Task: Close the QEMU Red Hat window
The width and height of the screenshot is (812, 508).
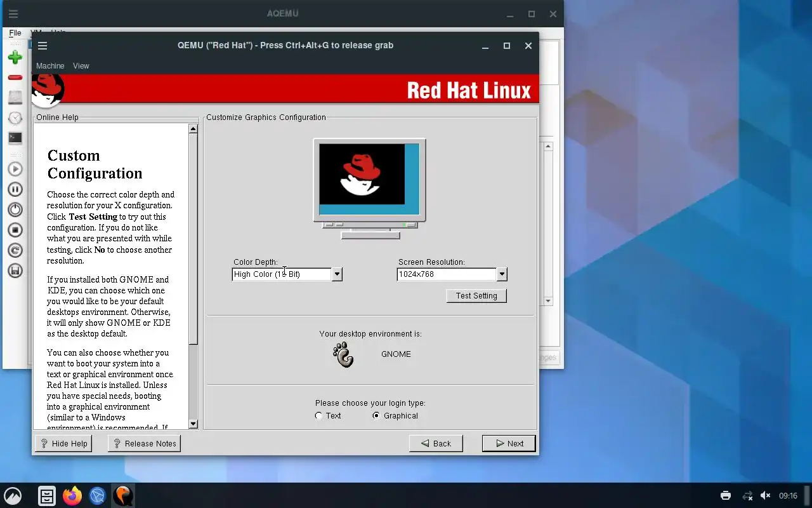Action: (528, 46)
